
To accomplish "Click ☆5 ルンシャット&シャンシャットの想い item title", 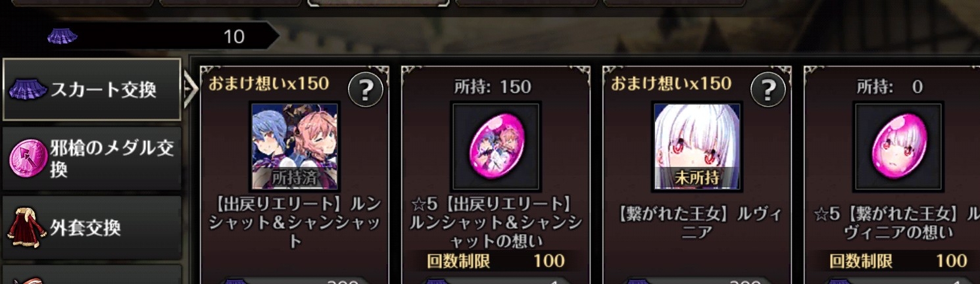I will [496, 223].
